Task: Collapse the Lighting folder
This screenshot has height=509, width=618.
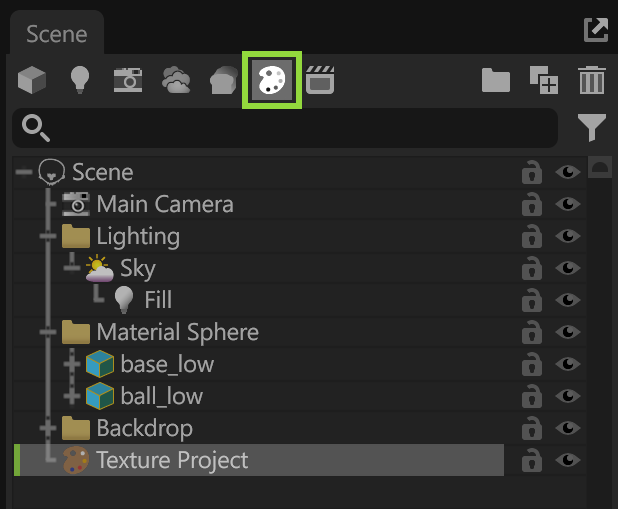Action: pyautogui.click(x=47, y=236)
